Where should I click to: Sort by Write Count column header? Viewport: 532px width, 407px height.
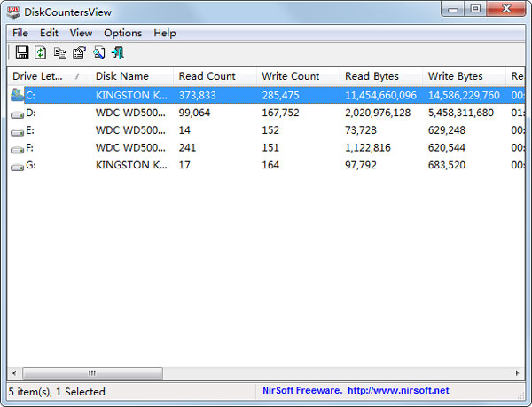(298, 76)
